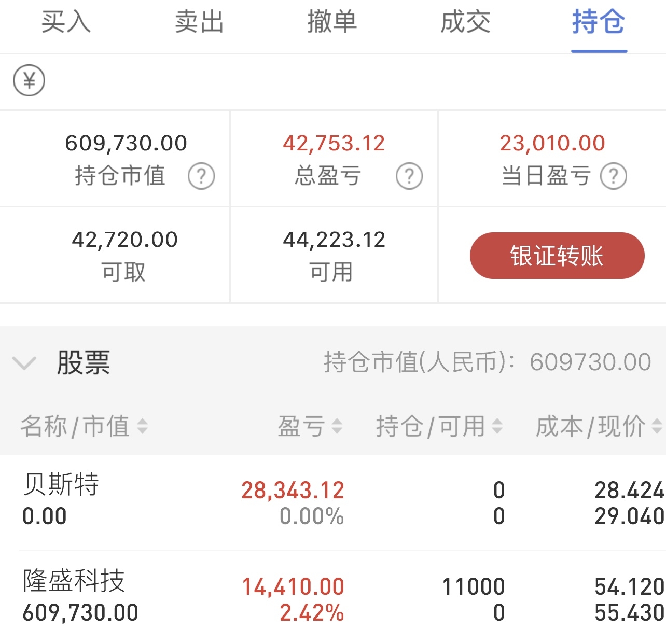Click the 银证转账 button

pos(557,256)
